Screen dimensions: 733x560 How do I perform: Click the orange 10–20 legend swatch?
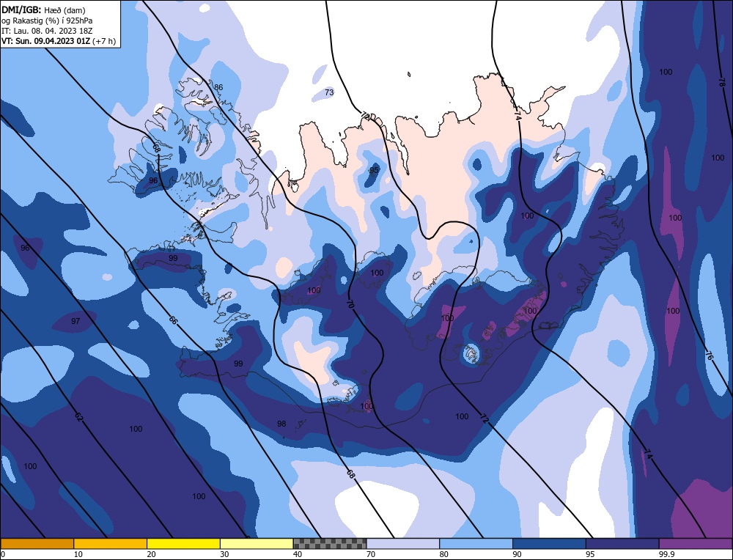(x=111, y=543)
